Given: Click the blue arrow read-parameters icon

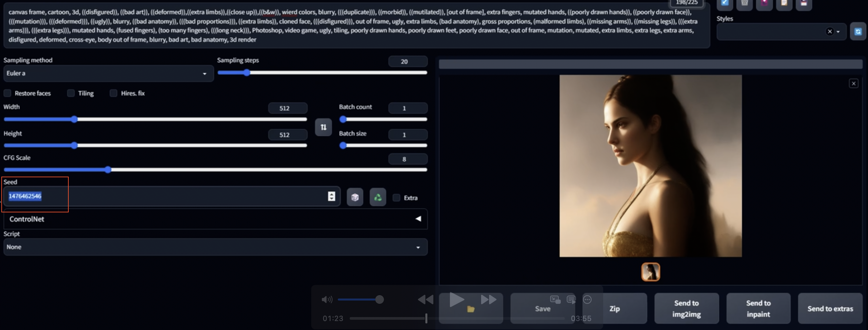Looking at the screenshot, I should 724,3.
